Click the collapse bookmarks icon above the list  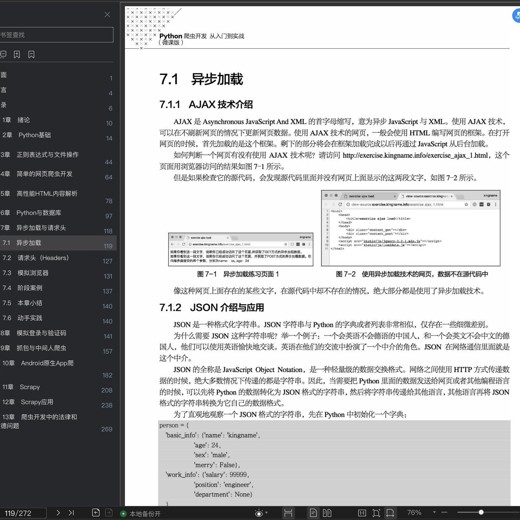[3, 54]
